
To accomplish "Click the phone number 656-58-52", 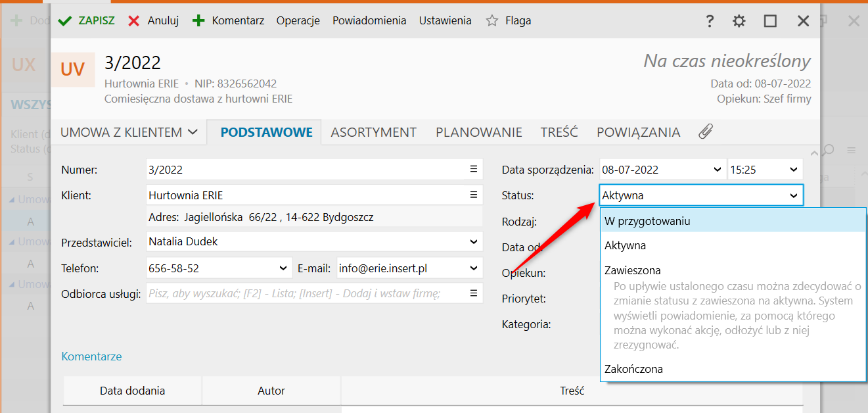I will pos(173,268).
